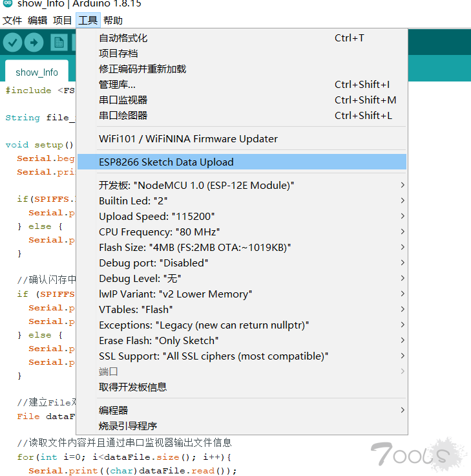Open the 文件 menu
Image resolution: width=471 pixels, height=476 pixels.
coord(12,20)
